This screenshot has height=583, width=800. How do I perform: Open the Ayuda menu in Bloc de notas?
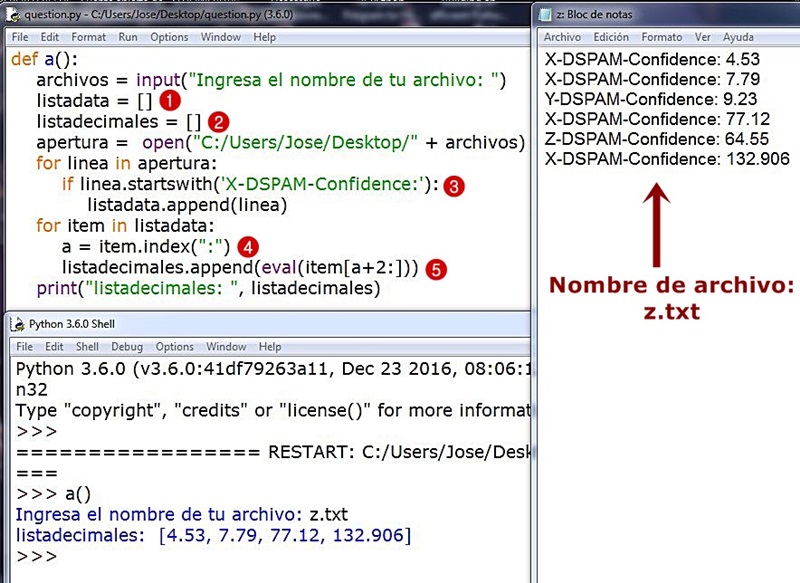[738, 36]
